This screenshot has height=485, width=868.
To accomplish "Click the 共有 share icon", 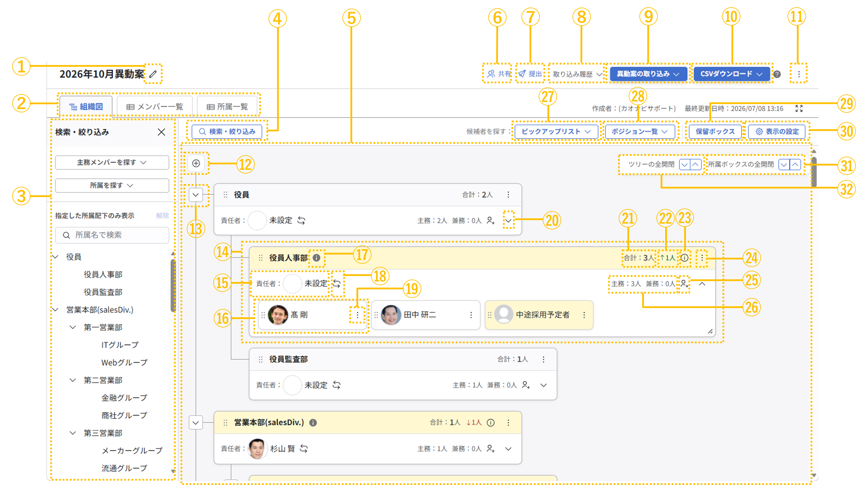I will 491,74.
